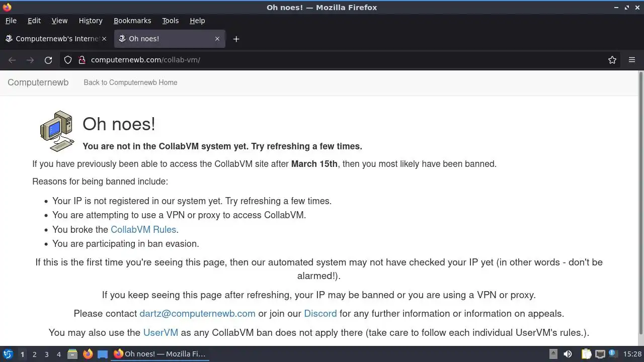Switch to virtual desktop 4

58,354
